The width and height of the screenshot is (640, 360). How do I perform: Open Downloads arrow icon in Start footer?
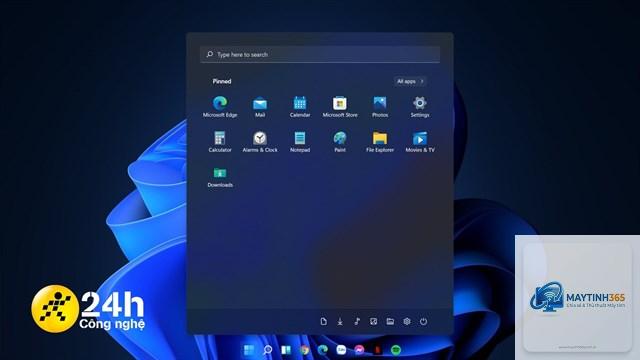(340, 322)
